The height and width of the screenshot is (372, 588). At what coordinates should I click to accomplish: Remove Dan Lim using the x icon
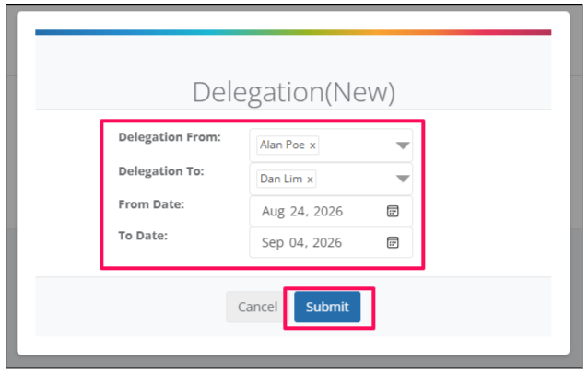(x=310, y=179)
